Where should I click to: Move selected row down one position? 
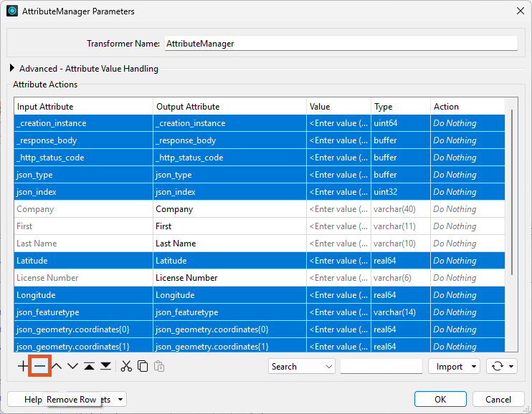tap(72, 366)
